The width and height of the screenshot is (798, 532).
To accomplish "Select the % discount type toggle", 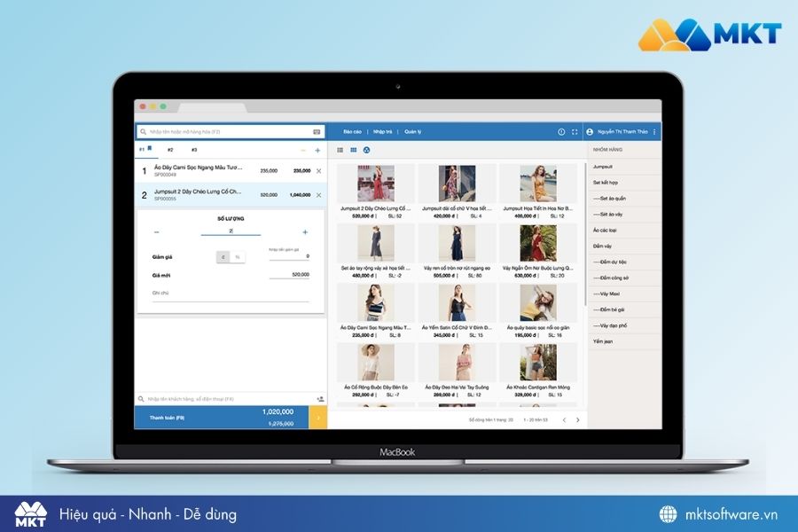I will 237,257.
